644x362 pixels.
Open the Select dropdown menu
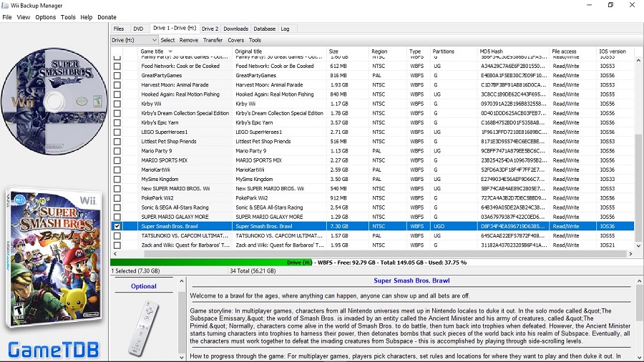[167, 40]
